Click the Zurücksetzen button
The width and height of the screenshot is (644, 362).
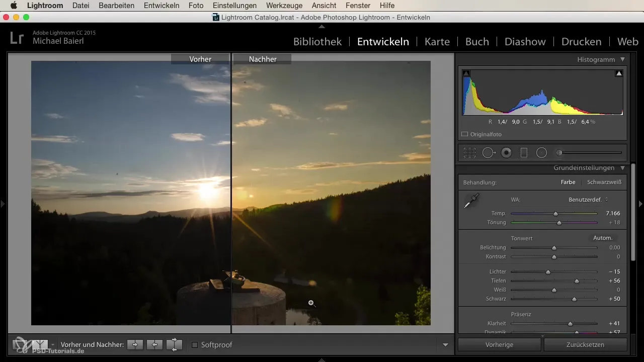coord(585,345)
